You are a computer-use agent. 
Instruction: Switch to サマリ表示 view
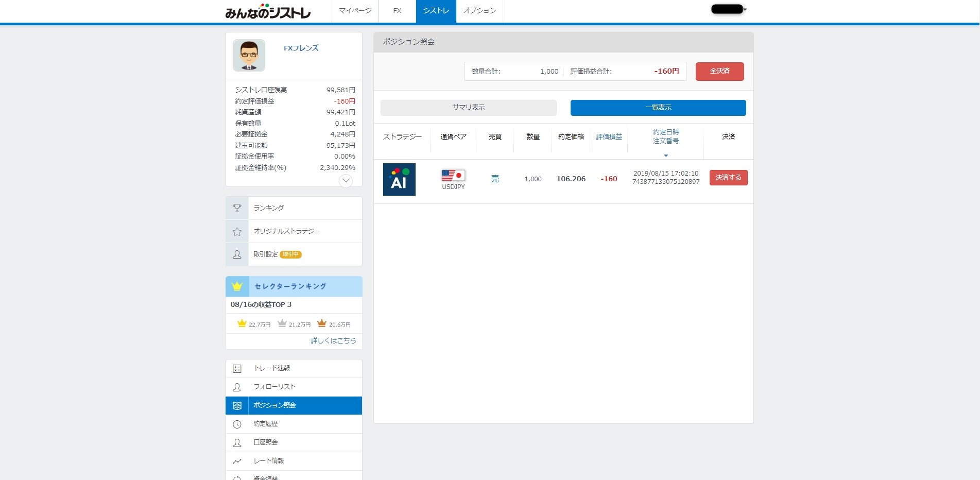(468, 108)
